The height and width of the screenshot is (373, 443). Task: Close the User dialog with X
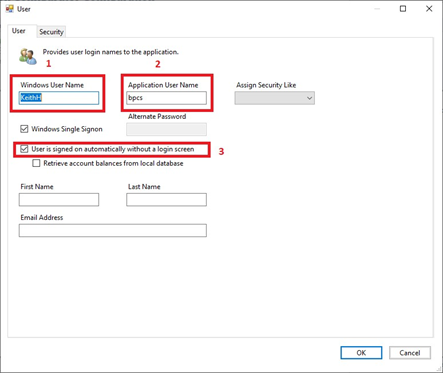(x=429, y=9)
